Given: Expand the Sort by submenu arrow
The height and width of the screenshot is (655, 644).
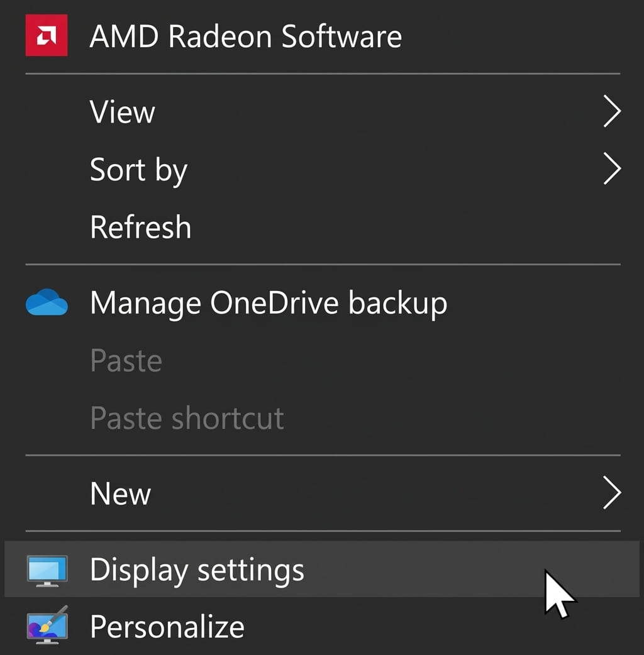Looking at the screenshot, I should pos(612,168).
